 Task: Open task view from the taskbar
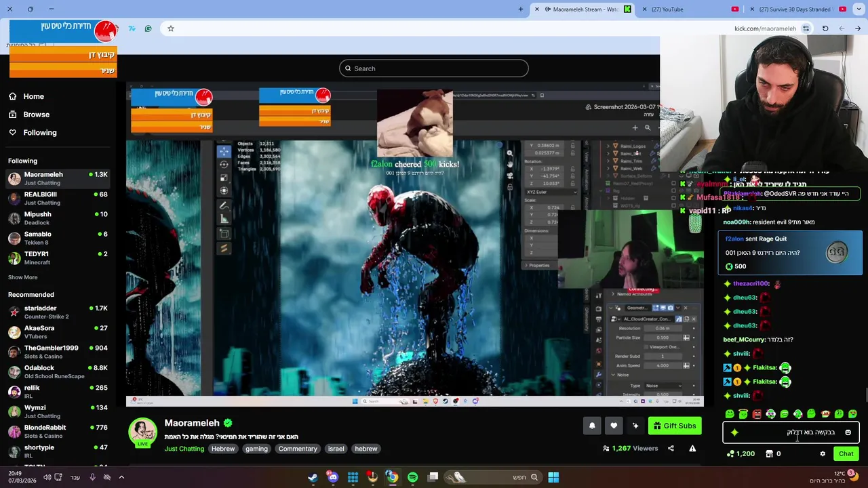(x=433, y=477)
